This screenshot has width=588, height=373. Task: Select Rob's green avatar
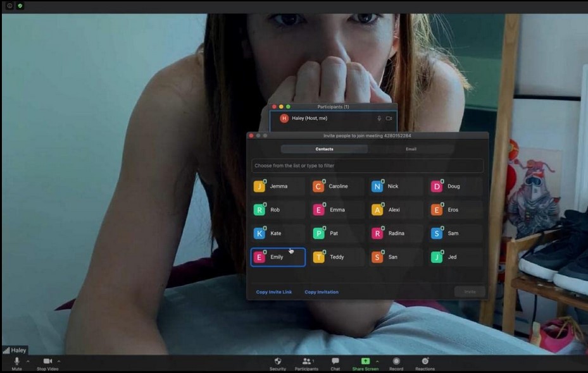(x=259, y=210)
